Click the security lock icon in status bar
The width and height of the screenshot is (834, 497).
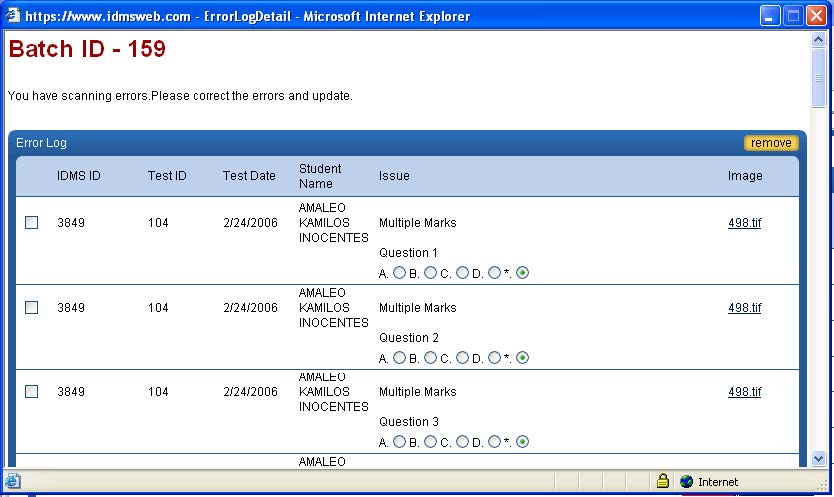click(662, 481)
